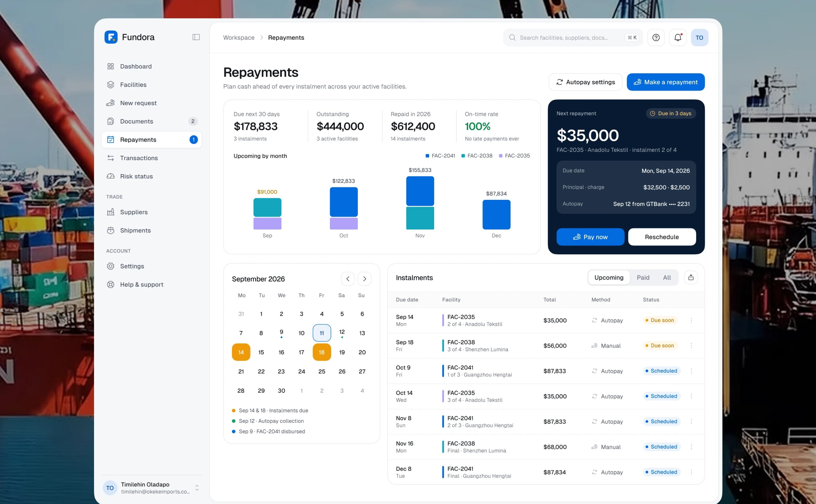This screenshot has height=504, width=816.
Task: Click the Help & support lifebuoy icon
Action: [111, 285]
